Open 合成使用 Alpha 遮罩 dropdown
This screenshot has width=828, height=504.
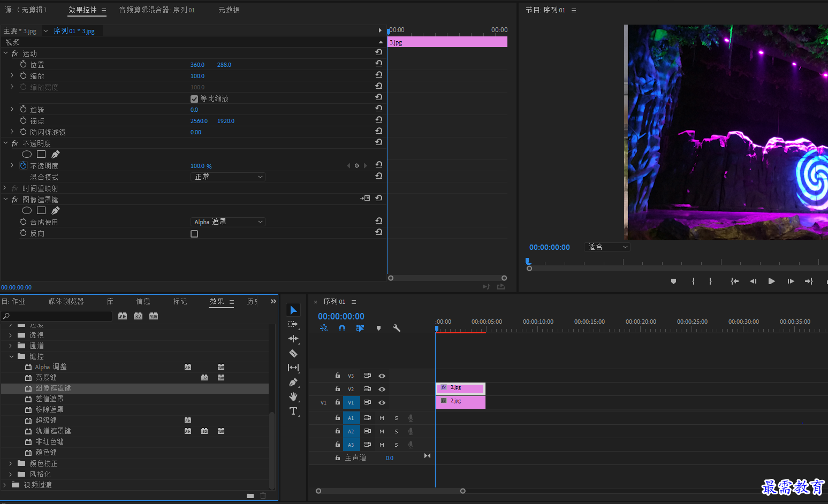(228, 222)
